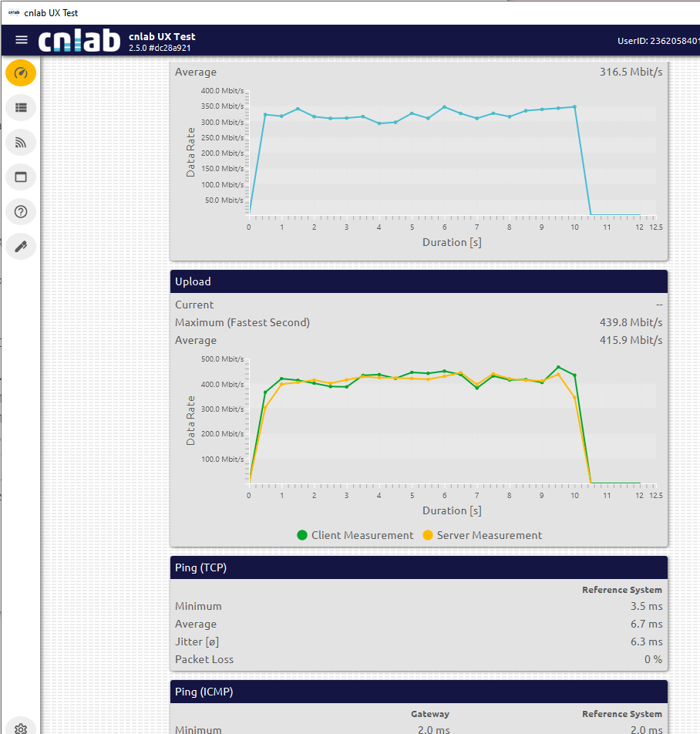This screenshot has height=734, width=700.
Task: Select the cnlab UX Test browser tab
Action: click(50, 12)
